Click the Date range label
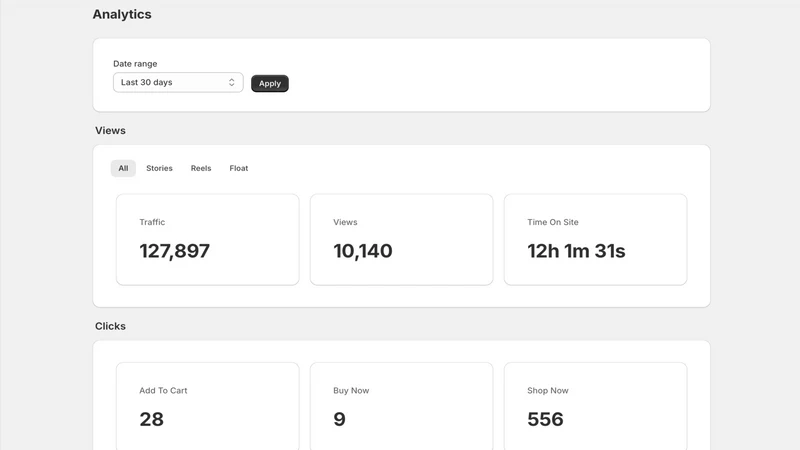 [x=135, y=64]
